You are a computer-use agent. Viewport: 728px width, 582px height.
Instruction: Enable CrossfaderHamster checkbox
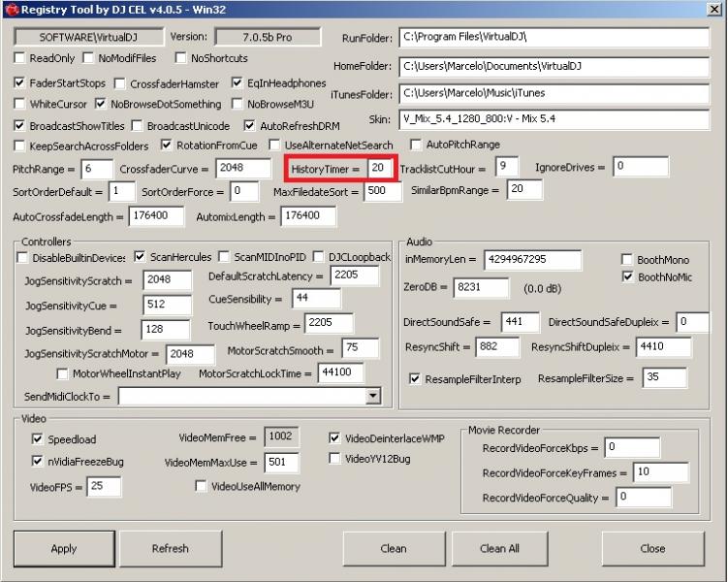pos(120,83)
